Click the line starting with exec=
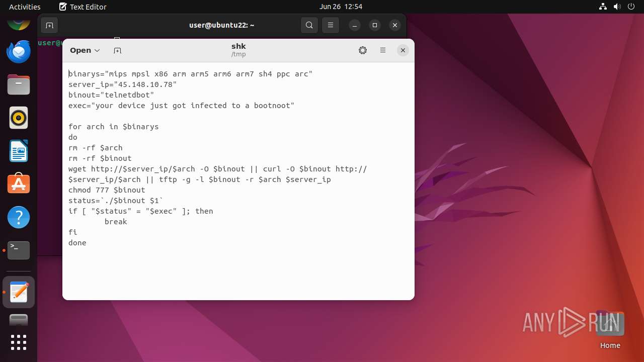The width and height of the screenshot is (644, 362). pos(181,106)
